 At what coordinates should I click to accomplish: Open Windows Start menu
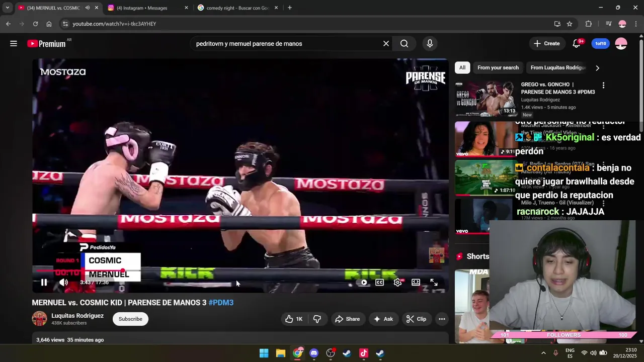264,353
